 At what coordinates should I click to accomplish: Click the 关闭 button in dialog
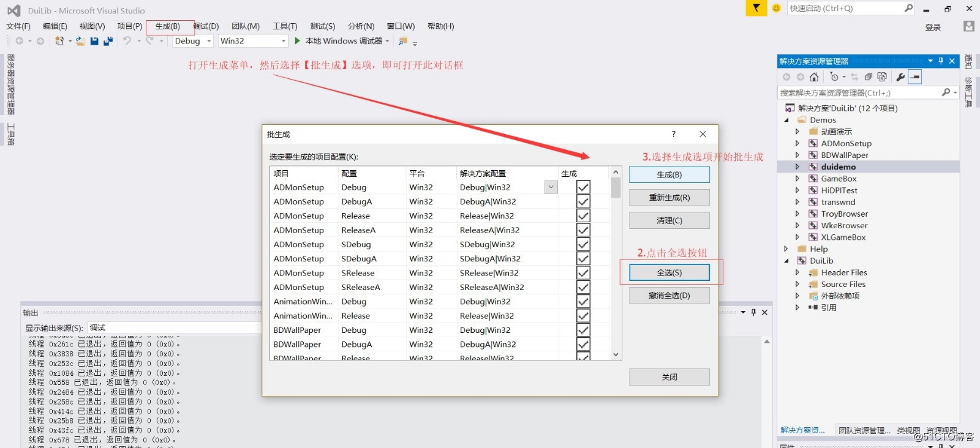pyautogui.click(x=669, y=377)
